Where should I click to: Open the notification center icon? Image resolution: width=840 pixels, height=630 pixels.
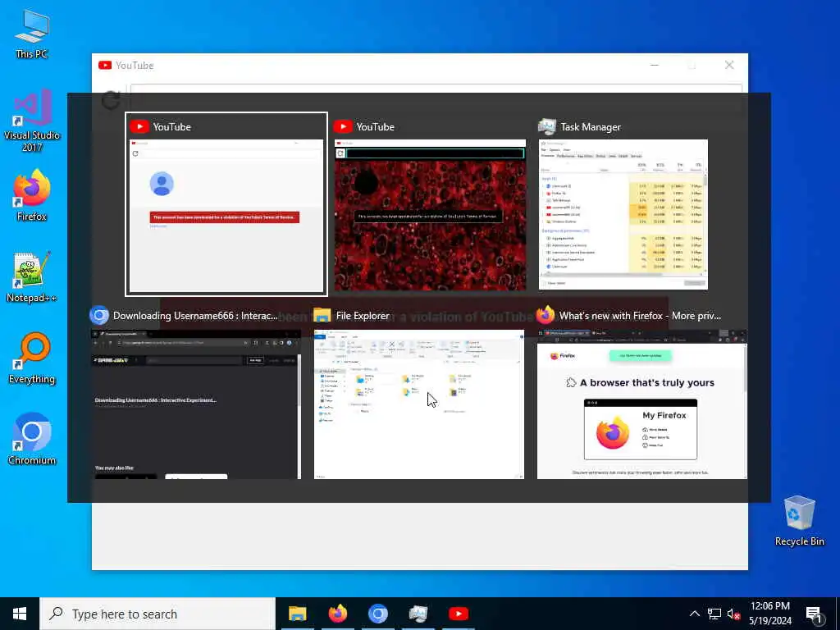pos(814,614)
